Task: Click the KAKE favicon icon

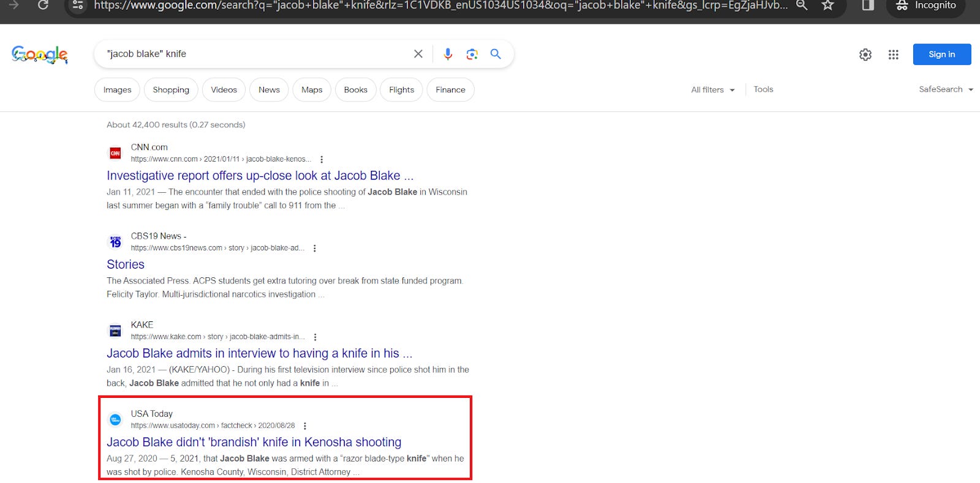Action: 115,331
